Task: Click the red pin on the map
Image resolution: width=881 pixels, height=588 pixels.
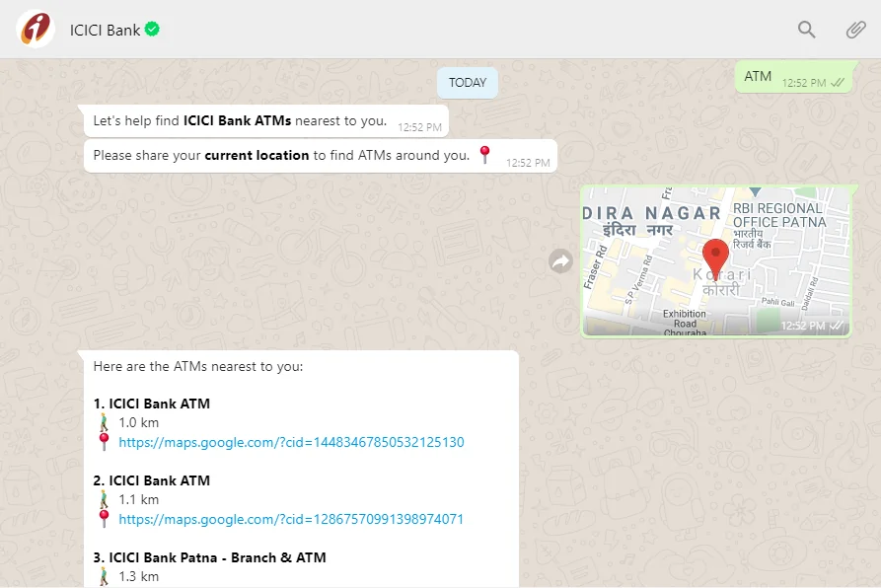Action: 715,257
